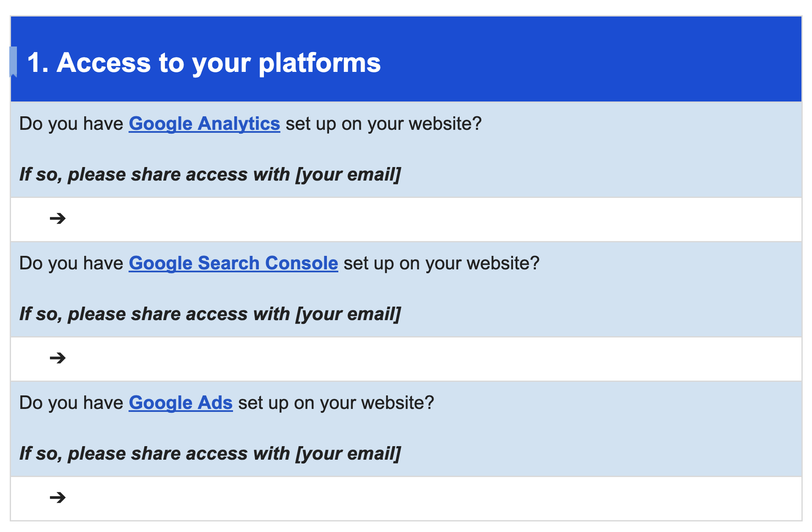Image resolution: width=812 pixels, height=532 pixels.
Task: Click arrow bullet under Google Ads question
Action: point(58,497)
